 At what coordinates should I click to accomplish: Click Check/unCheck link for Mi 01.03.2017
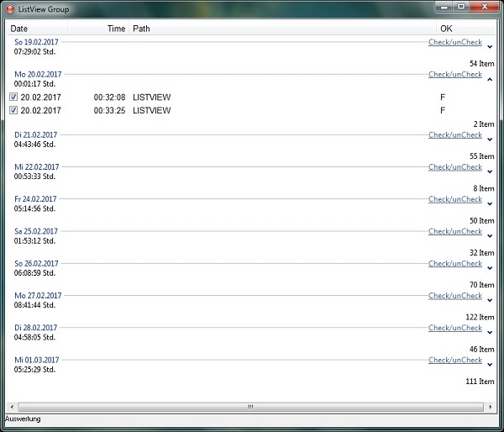(454, 360)
